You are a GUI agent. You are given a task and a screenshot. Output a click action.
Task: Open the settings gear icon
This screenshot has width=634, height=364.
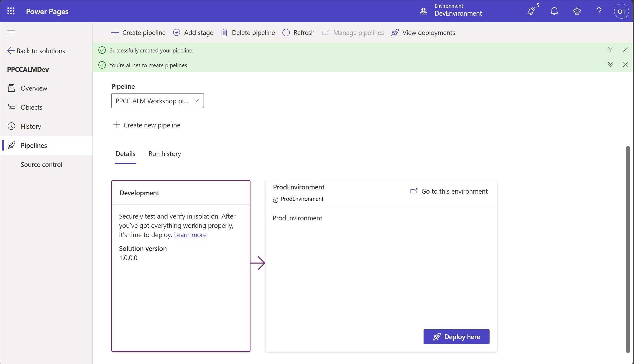click(577, 11)
